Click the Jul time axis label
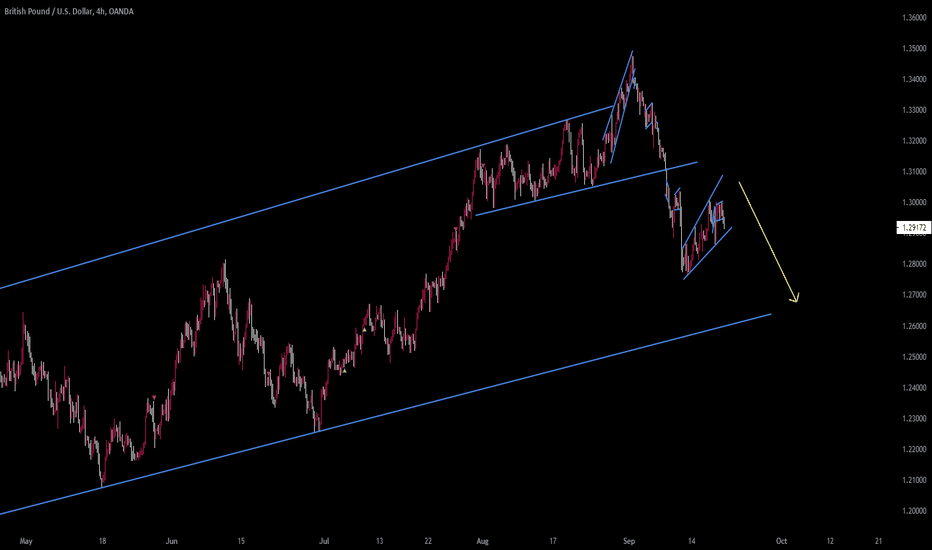Viewport: 932px width, 550px height. click(324, 541)
